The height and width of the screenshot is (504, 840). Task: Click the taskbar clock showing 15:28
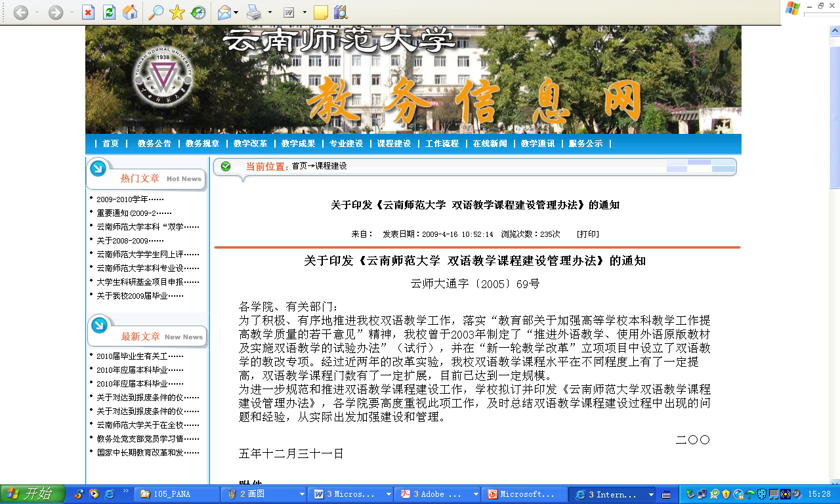819,494
